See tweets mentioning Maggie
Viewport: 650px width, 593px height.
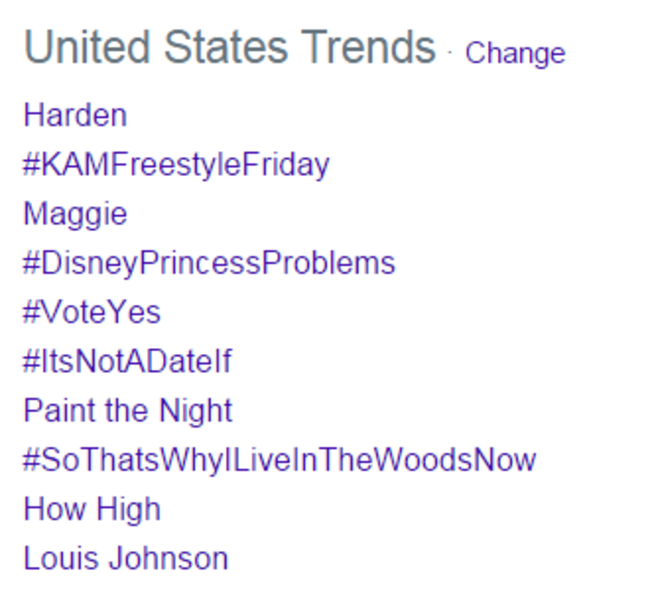[75, 214]
